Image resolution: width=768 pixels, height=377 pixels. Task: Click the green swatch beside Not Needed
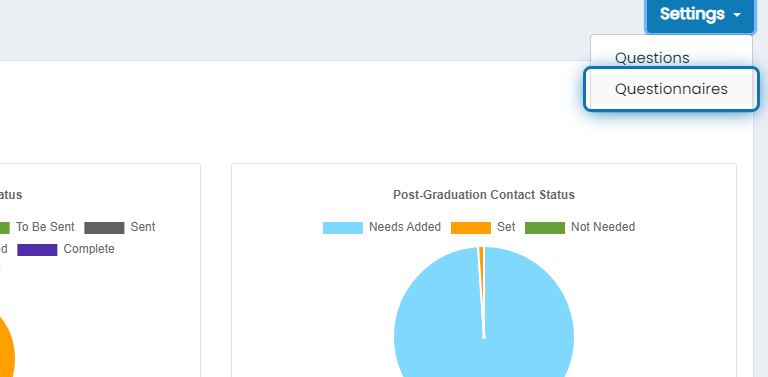(545, 228)
